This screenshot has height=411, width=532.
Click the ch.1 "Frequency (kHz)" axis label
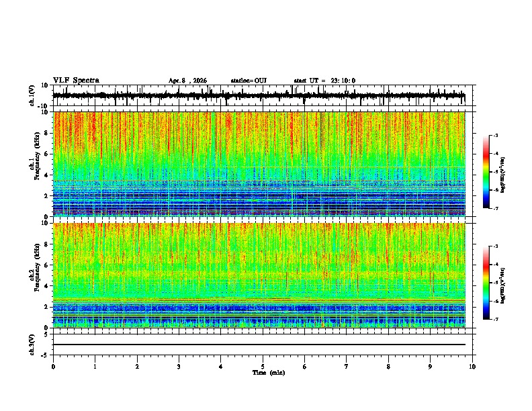click(x=37, y=156)
